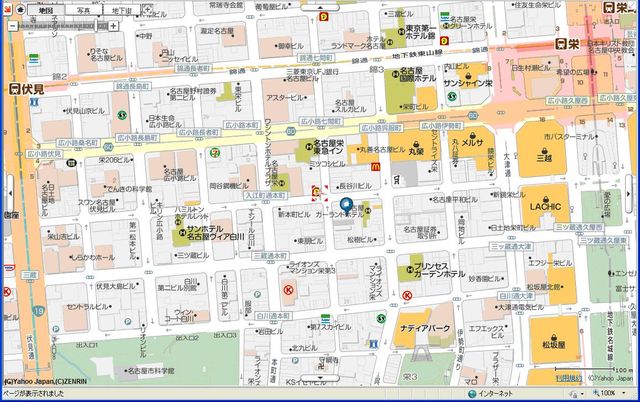640x402 pixels.
Task: Click the FamilyMart icon above 第7スカイビル
Action: 325,319
